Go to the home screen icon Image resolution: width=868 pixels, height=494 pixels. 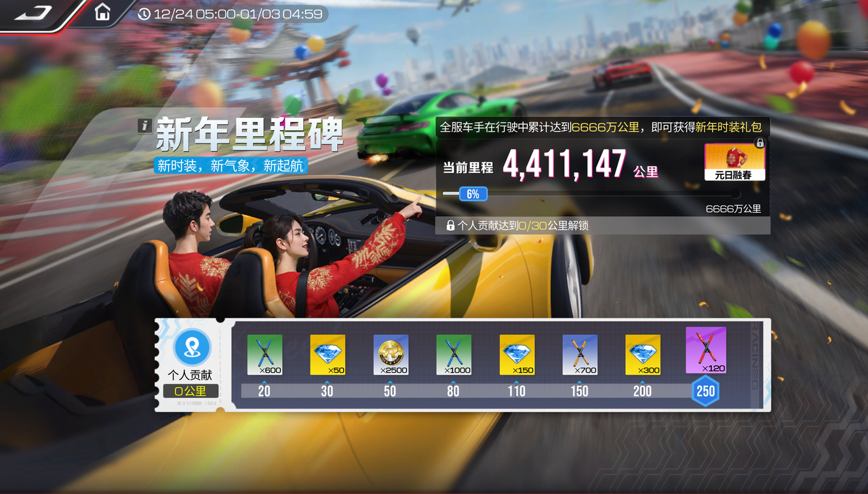pos(102,12)
